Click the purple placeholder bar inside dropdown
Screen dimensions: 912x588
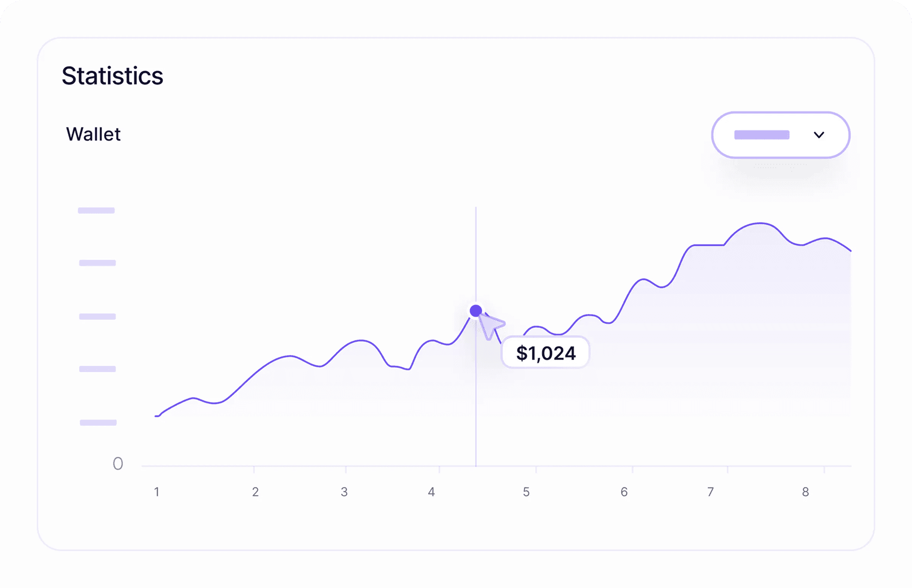(761, 135)
